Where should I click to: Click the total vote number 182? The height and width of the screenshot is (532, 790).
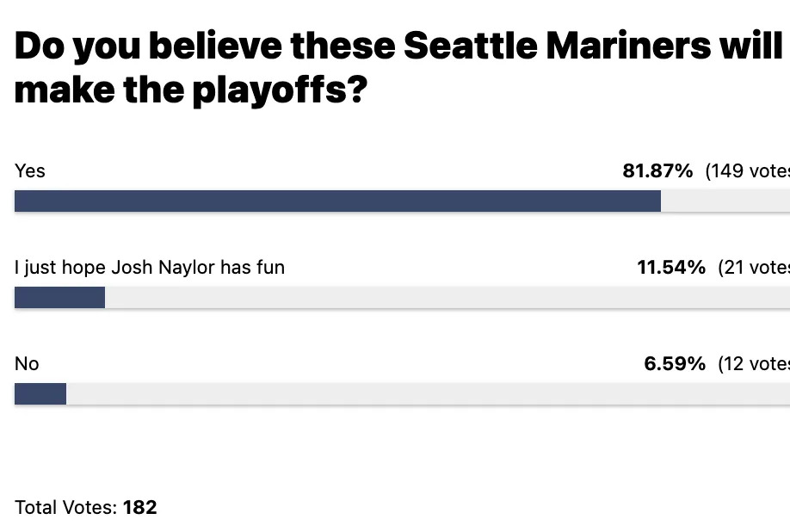click(x=140, y=507)
